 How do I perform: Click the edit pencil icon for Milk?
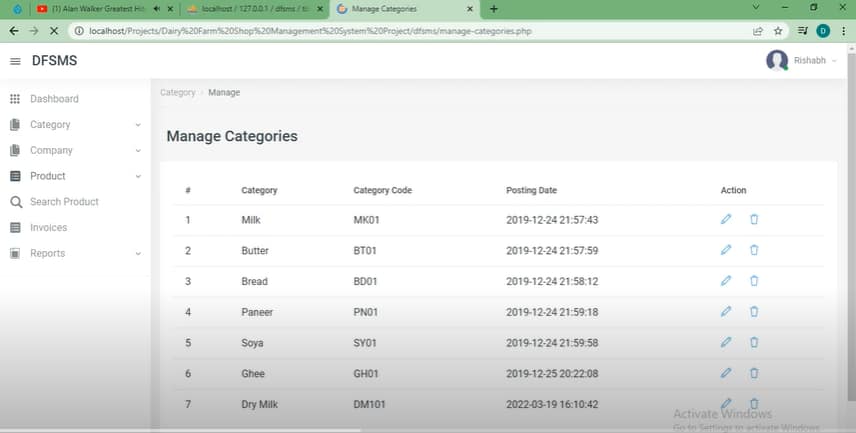pyautogui.click(x=726, y=220)
